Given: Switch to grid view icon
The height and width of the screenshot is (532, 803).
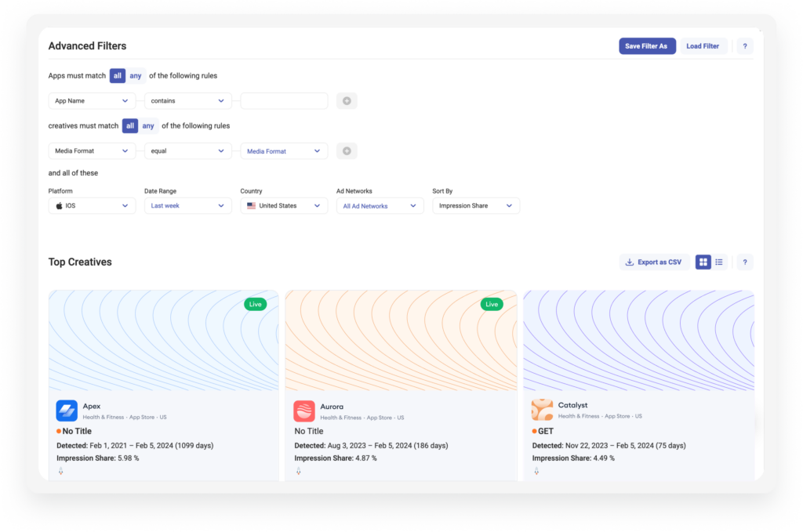Looking at the screenshot, I should pyautogui.click(x=703, y=262).
